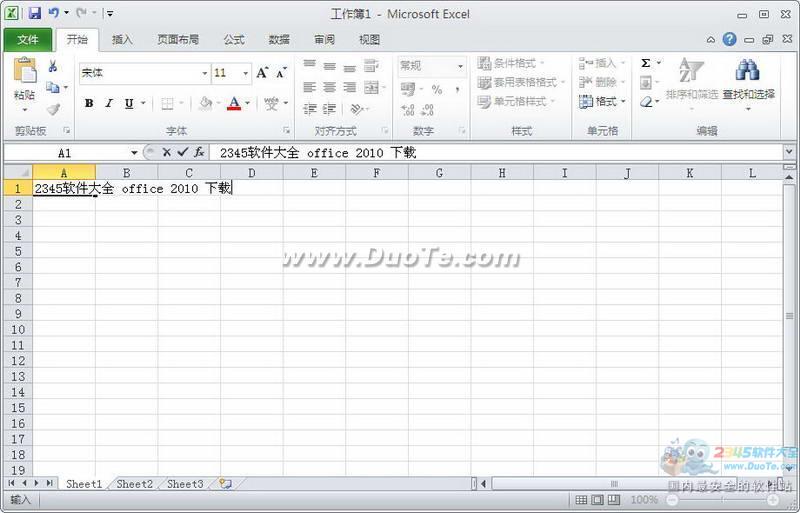This screenshot has width=800, height=513.
Task: Click the borders icon in font group
Action: click(167, 104)
